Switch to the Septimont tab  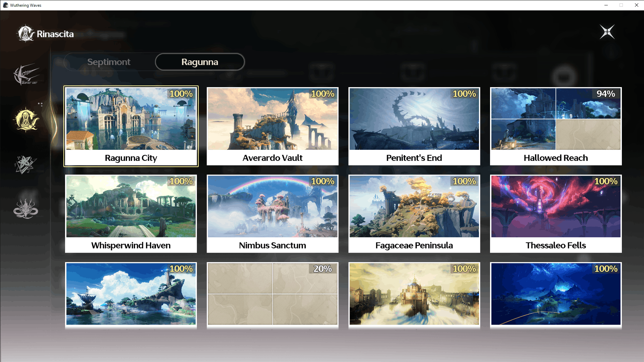[x=109, y=62]
